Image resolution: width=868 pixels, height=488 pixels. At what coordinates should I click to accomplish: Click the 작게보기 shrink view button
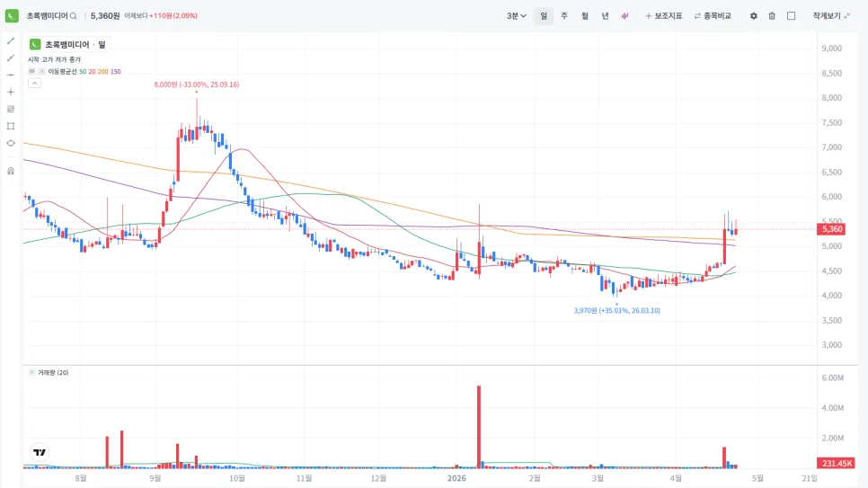(x=831, y=16)
